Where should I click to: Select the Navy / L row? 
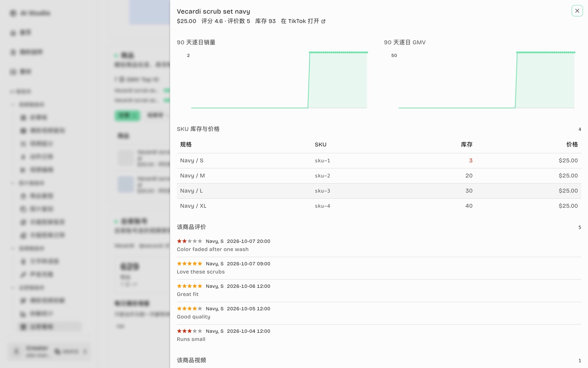coord(379,191)
